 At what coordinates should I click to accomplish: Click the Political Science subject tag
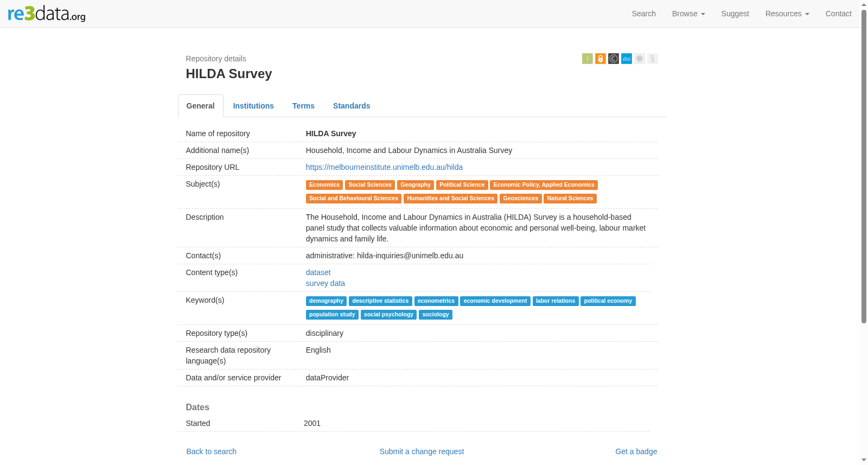[462, 185]
